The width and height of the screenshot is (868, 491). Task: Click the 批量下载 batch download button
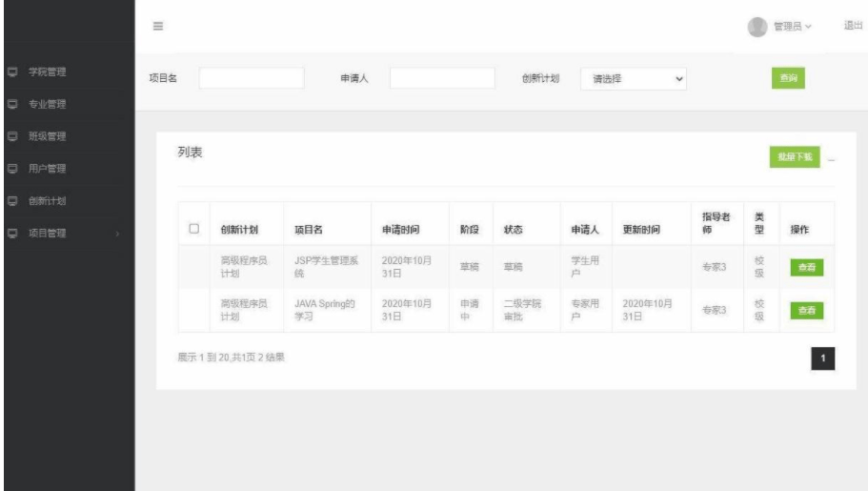point(795,156)
